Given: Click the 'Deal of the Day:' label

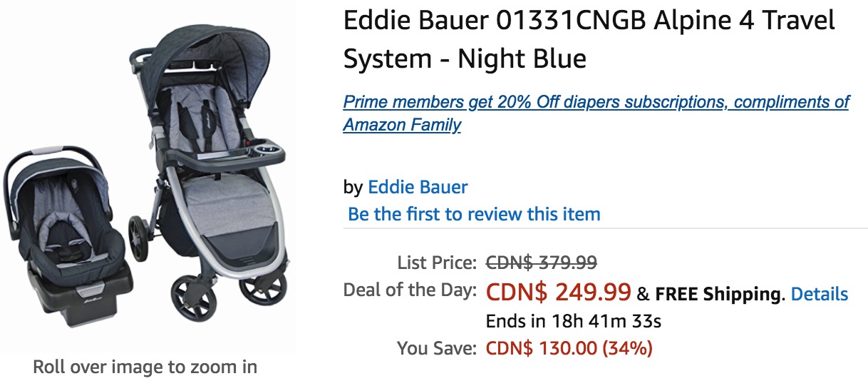Looking at the screenshot, I should (x=410, y=291).
